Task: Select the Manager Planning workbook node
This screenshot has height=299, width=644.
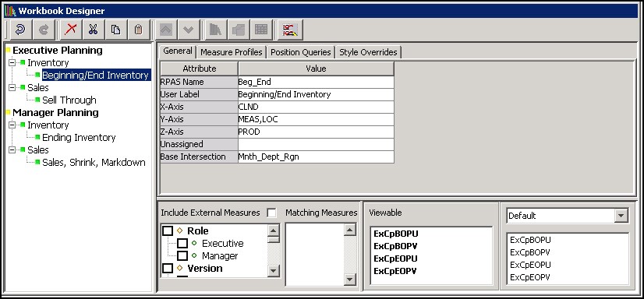Action: [55, 113]
